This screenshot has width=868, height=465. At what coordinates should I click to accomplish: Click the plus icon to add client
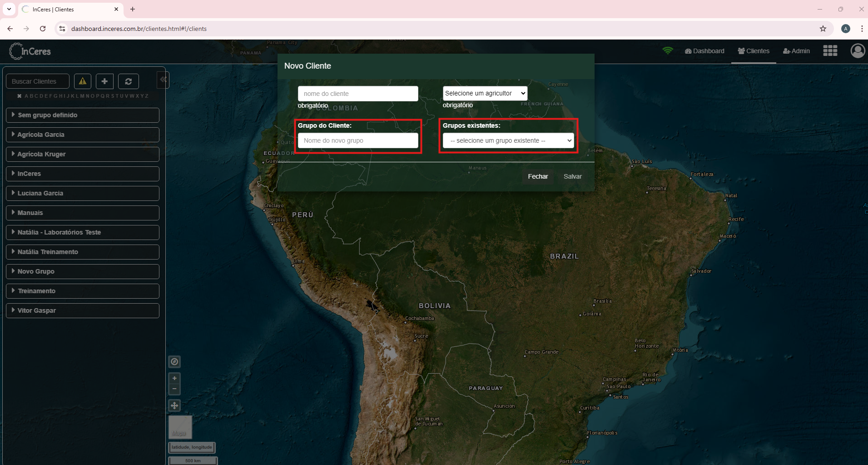click(104, 81)
